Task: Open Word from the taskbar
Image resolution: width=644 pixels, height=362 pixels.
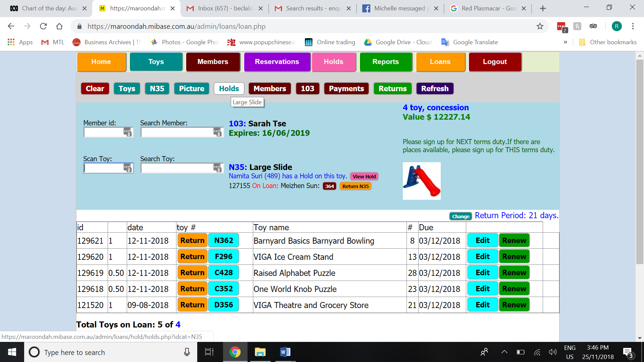Action: [x=285, y=352]
